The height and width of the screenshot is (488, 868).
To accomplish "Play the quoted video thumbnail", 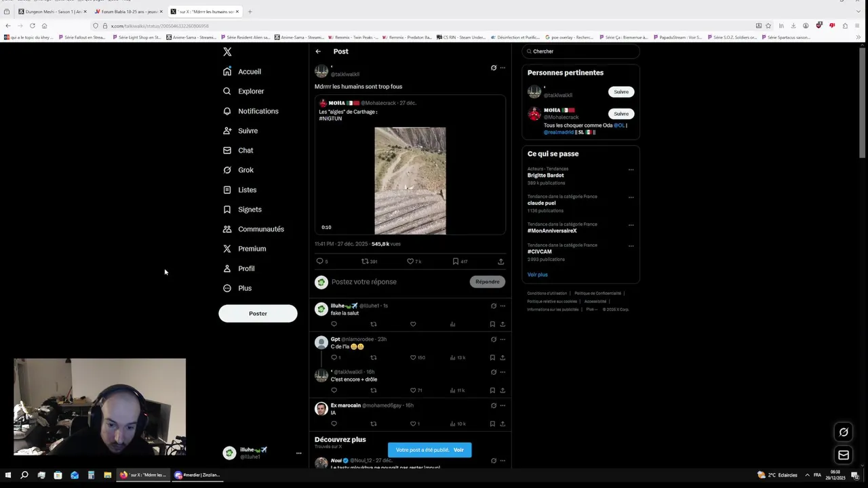I will (410, 181).
